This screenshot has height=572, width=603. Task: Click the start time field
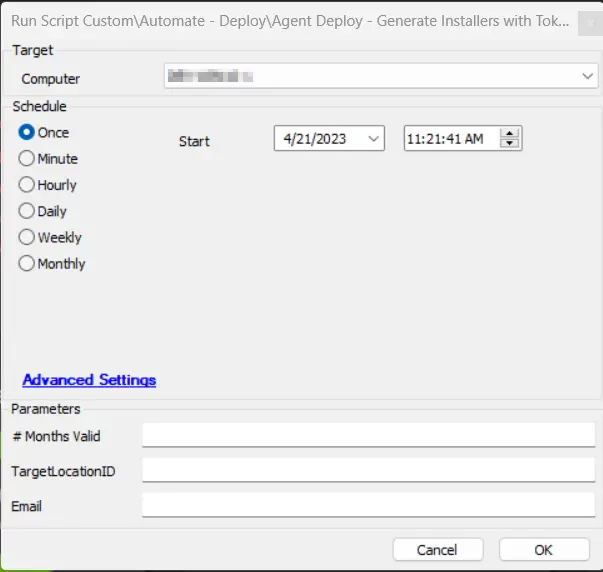pos(452,138)
